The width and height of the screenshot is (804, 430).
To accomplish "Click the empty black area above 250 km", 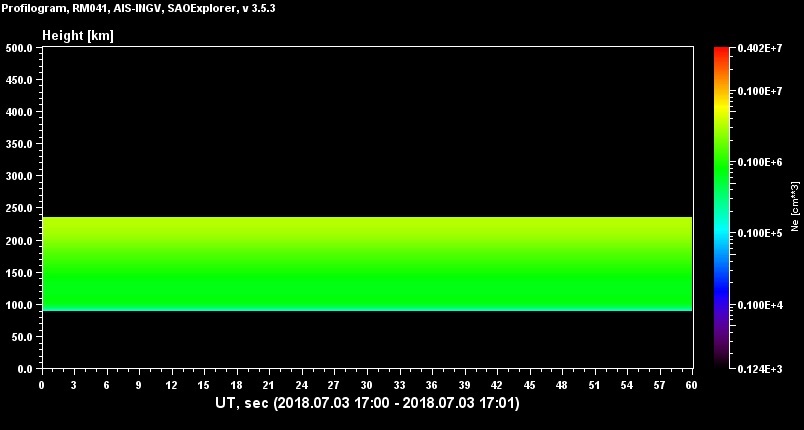I will click(367, 130).
